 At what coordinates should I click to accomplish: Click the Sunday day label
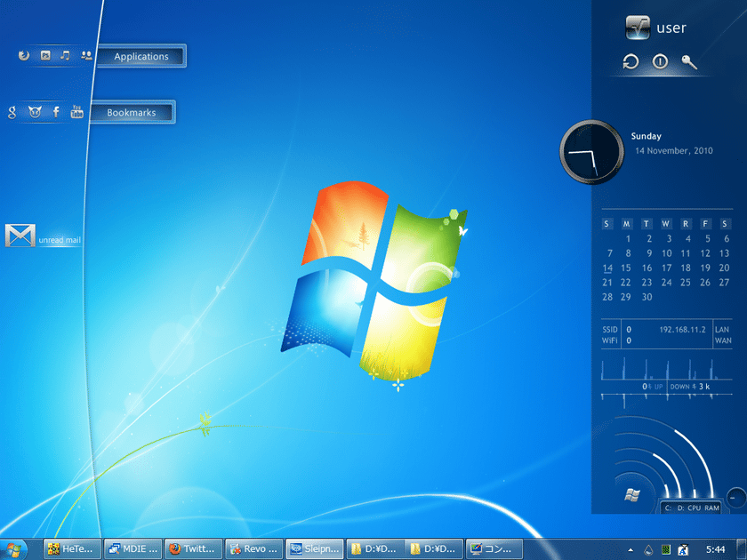point(646,136)
